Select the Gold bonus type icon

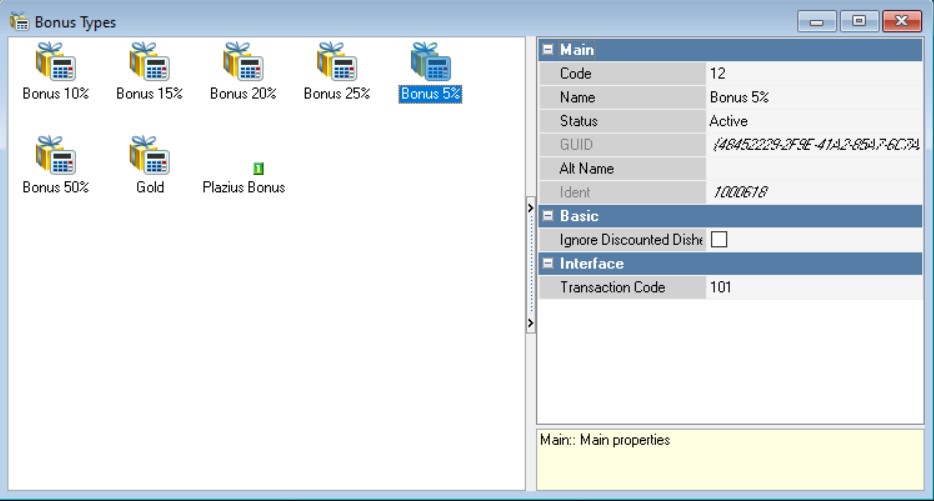coord(149,156)
